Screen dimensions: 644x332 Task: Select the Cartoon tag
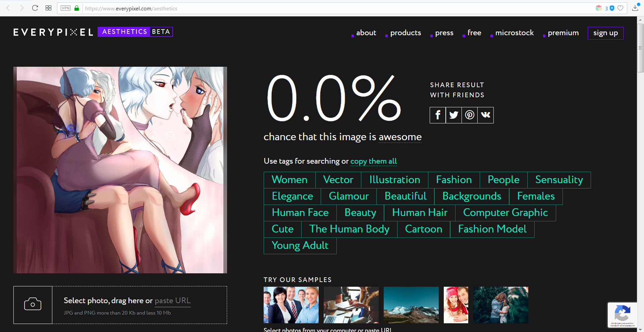tap(424, 229)
